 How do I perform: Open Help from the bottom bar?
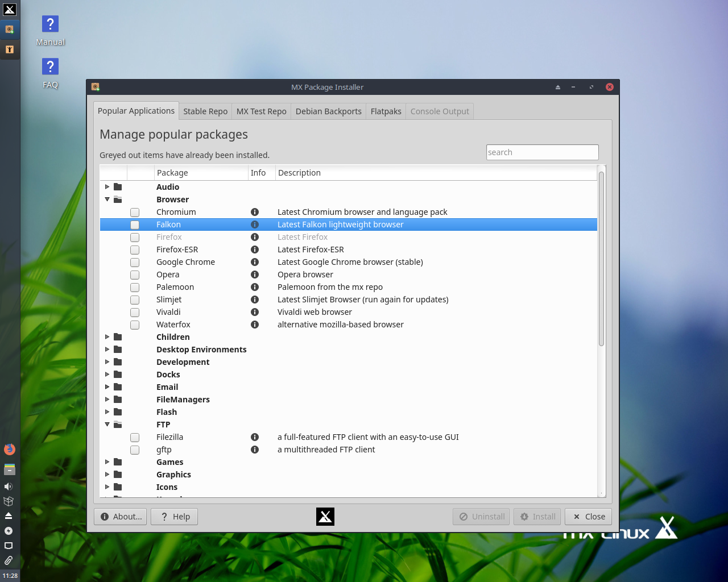click(x=175, y=517)
